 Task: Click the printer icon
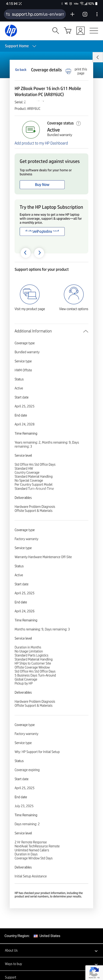pyautogui.click(x=68, y=71)
